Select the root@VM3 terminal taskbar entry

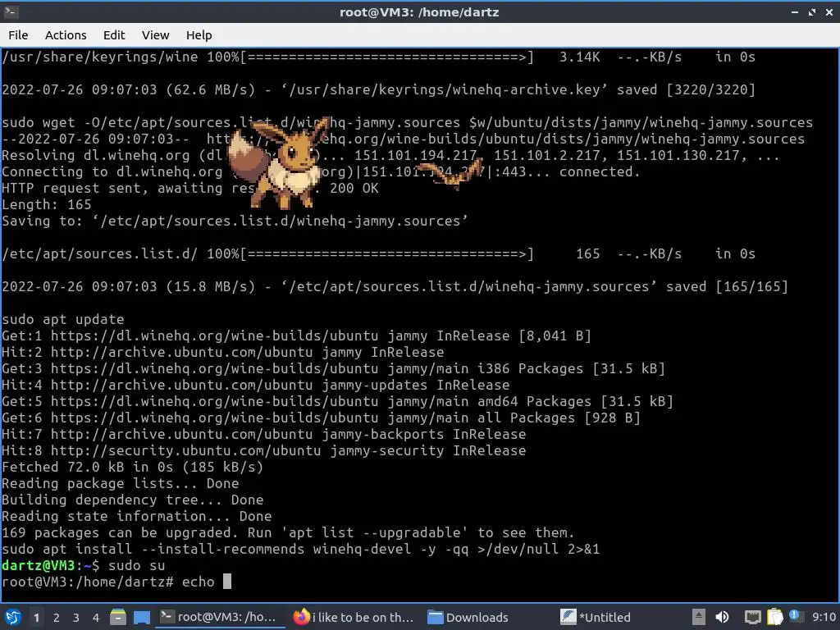coord(220,617)
